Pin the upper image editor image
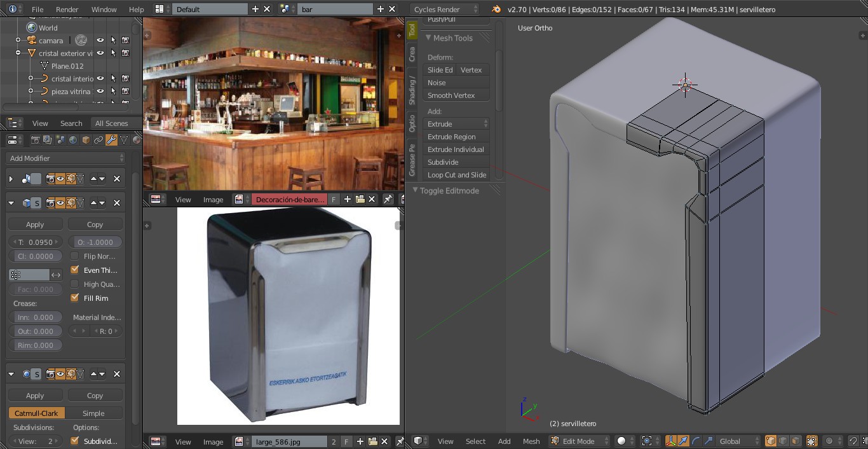The width and height of the screenshot is (868, 449). click(388, 199)
